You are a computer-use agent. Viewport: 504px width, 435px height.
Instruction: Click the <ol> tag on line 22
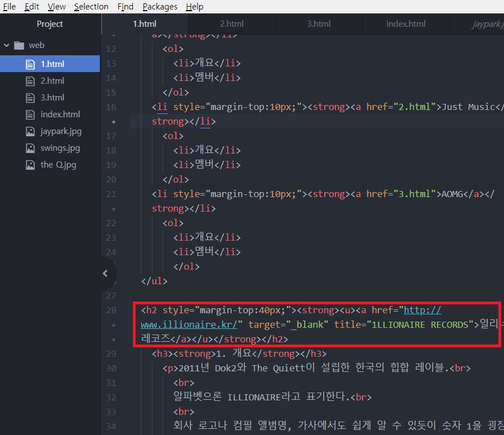click(173, 223)
